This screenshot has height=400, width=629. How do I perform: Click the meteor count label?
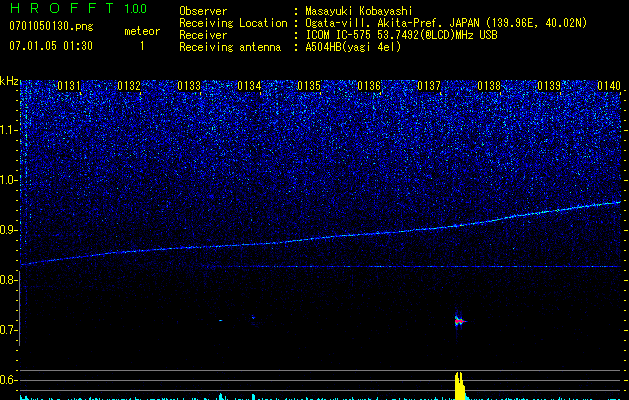tap(141, 31)
